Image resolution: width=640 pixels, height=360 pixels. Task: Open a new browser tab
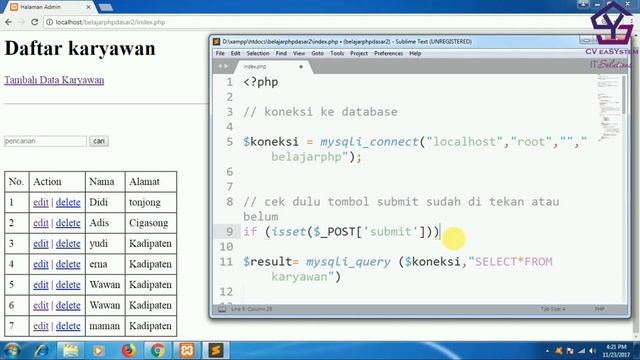(106, 7)
